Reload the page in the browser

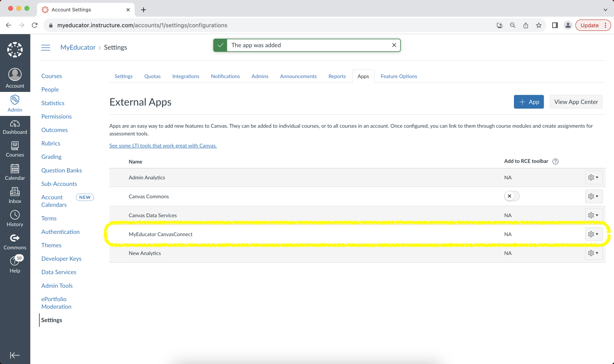coord(35,25)
